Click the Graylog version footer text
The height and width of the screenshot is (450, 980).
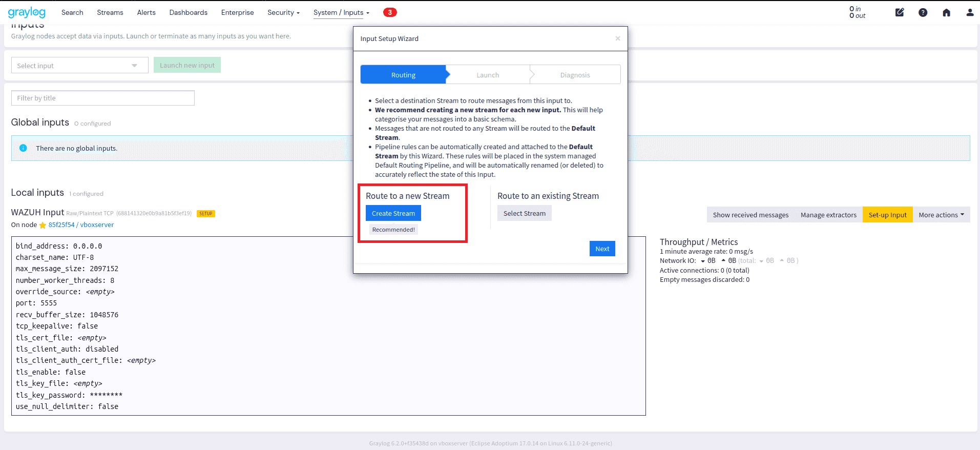coord(490,443)
